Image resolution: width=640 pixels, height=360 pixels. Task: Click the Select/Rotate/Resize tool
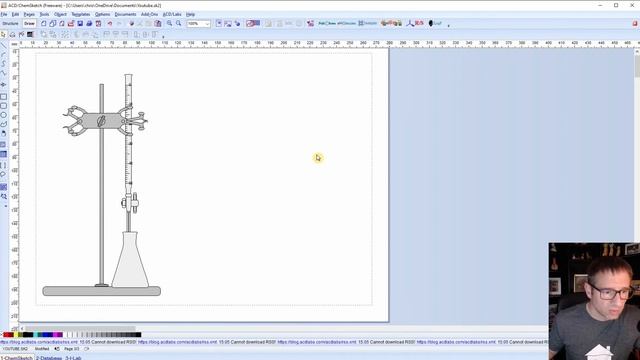pyautogui.click(x=12, y=35)
